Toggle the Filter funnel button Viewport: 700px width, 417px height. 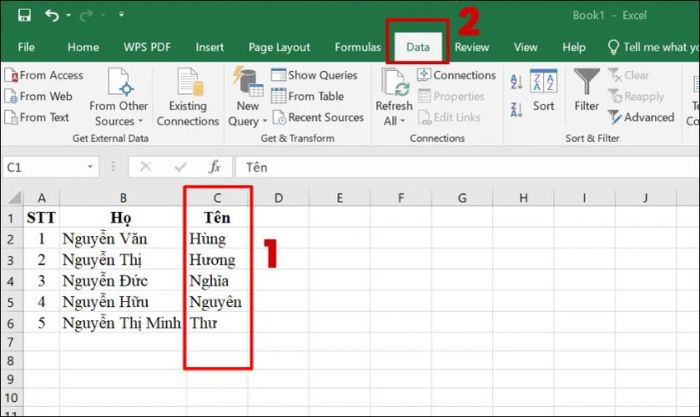[587, 90]
